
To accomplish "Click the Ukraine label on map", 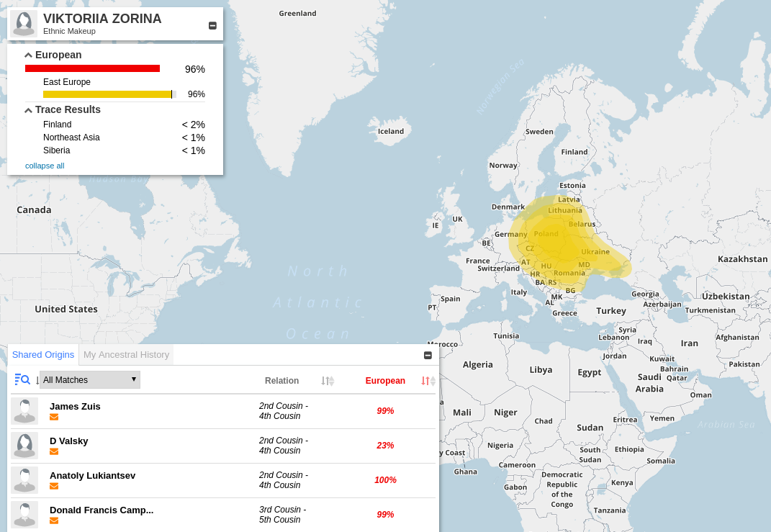I will coord(595,252).
